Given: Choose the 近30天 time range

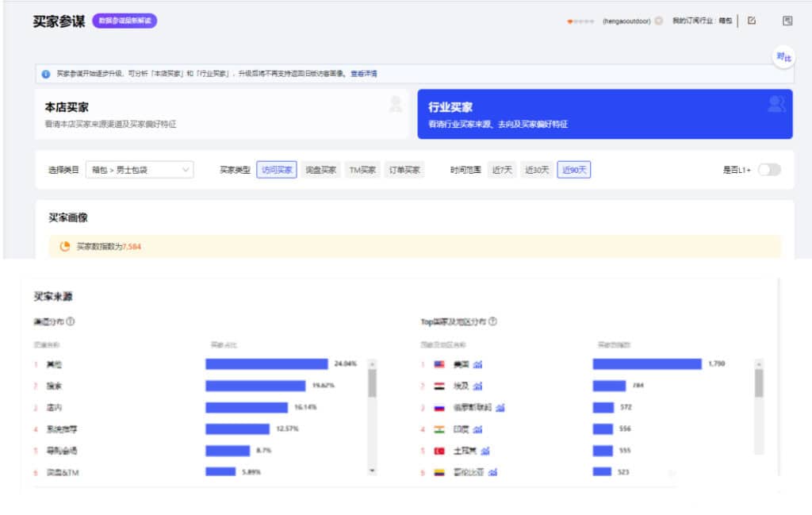Looking at the screenshot, I should click(x=537, y=170).
